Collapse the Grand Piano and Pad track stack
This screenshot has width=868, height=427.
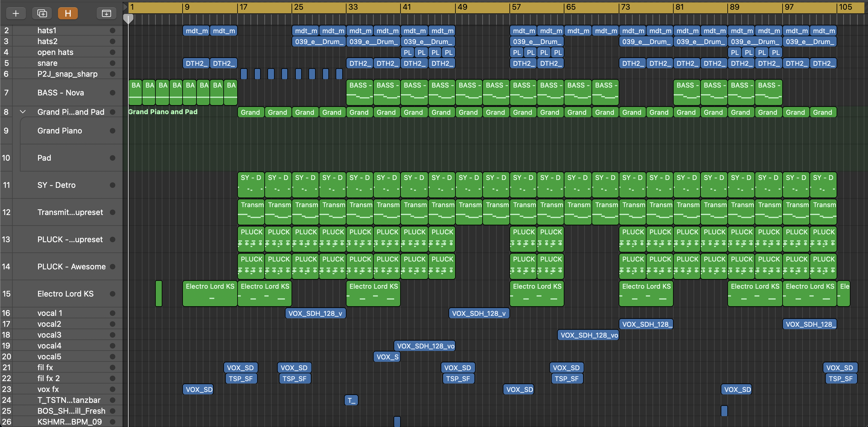[23, 112]
